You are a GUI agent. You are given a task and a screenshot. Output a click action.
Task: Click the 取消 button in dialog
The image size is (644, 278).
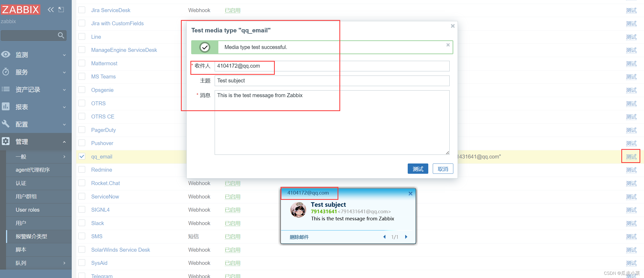443,169
